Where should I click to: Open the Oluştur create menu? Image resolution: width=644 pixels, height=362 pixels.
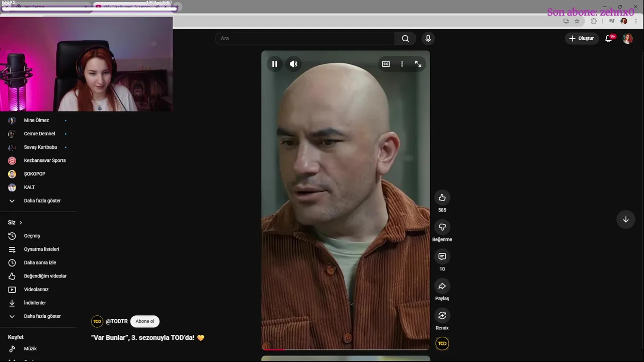click(x=582, y=38)
